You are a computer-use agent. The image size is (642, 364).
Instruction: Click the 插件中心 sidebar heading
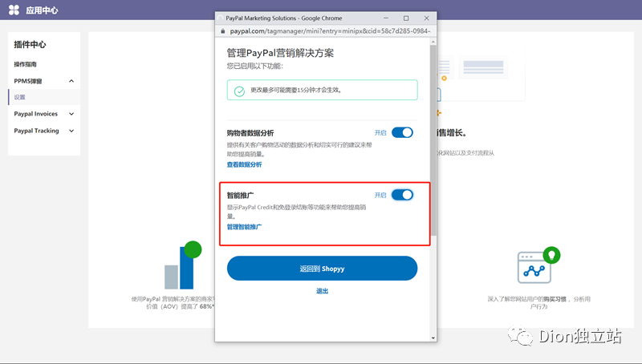click(x=30, y=45)
